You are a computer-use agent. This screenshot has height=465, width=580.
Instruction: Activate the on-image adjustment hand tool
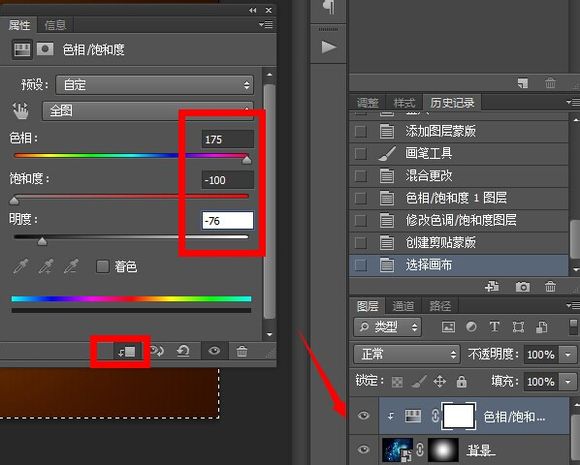[x=20, y=111]
